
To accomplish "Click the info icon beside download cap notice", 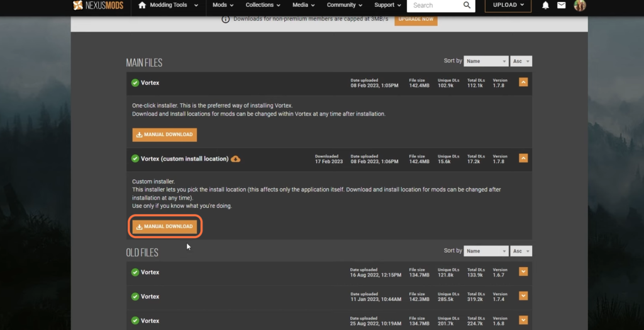I will (x=226, y=19).
